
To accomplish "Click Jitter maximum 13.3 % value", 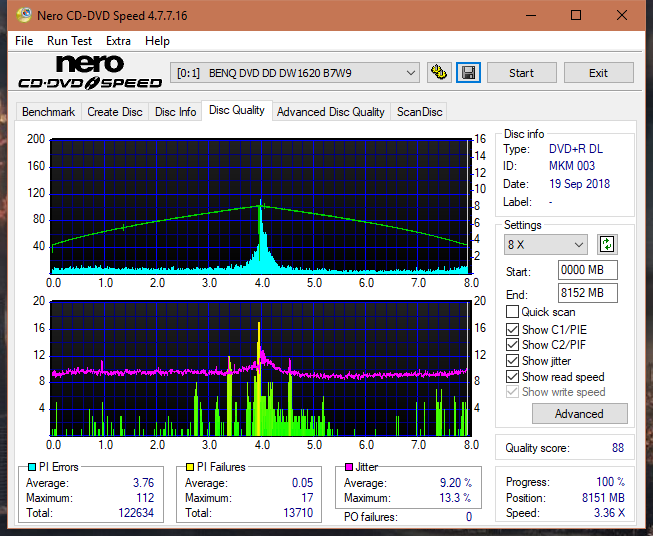I will click(x=456, y=498).
